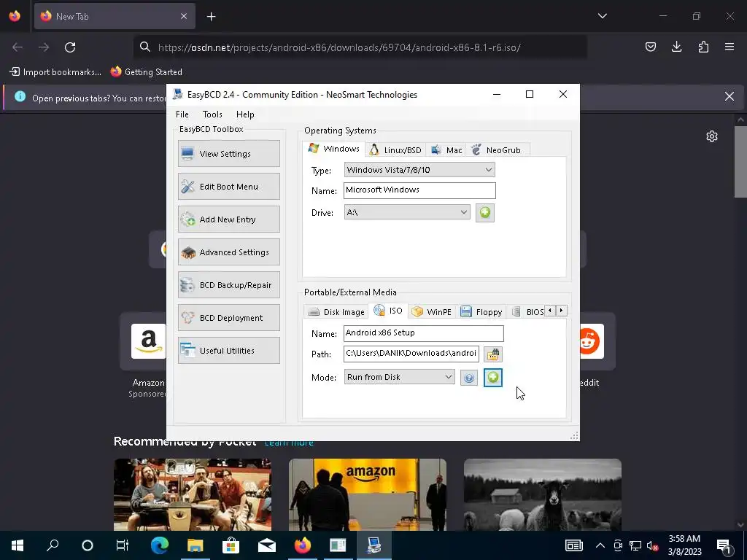Click green add entry icon beside Drive
747x560 pixels.
[x=485, y=212]
